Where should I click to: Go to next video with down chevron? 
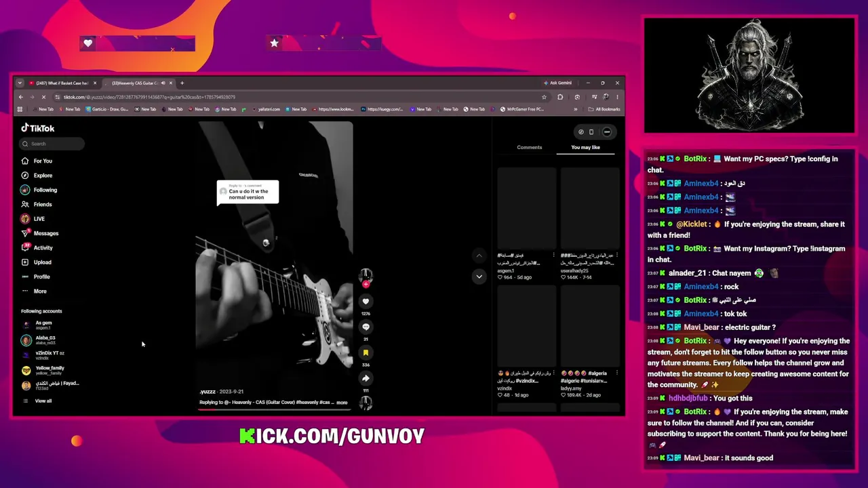coord(479,277)
